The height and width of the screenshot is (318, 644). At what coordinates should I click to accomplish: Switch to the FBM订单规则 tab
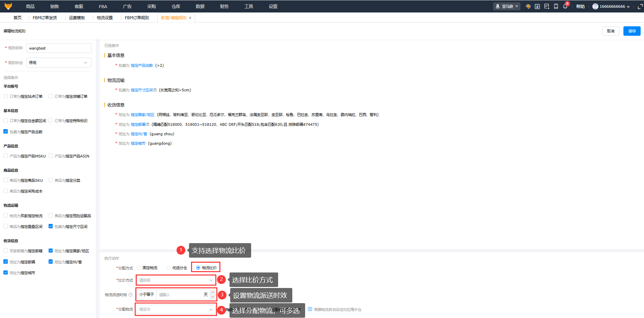pyautogui.click(x=137, y=18)
